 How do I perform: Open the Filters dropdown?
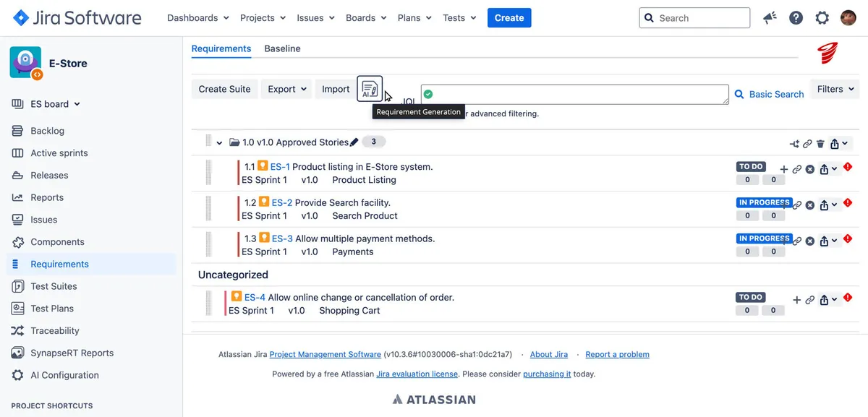click(834, 89)
